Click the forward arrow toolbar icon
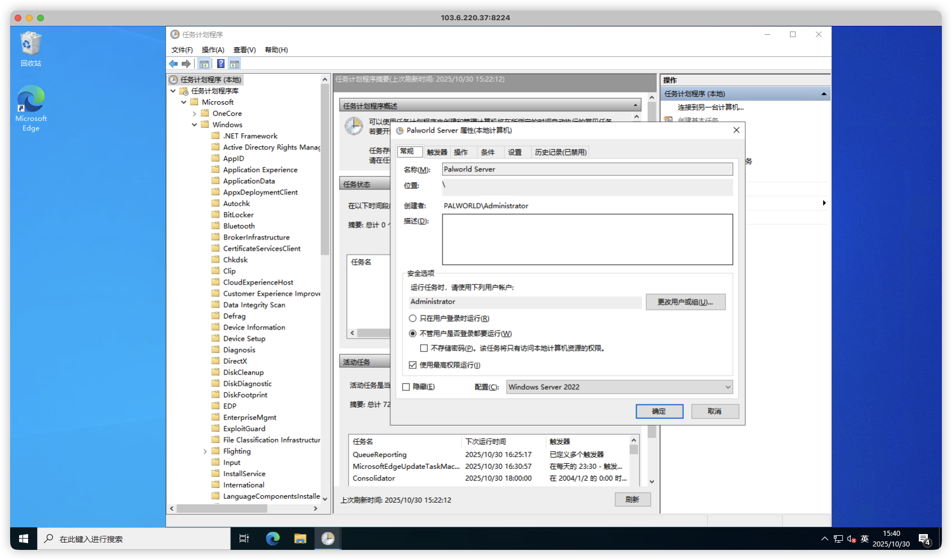952x560 pixels. pyautogui.click(x=186, y=64)
